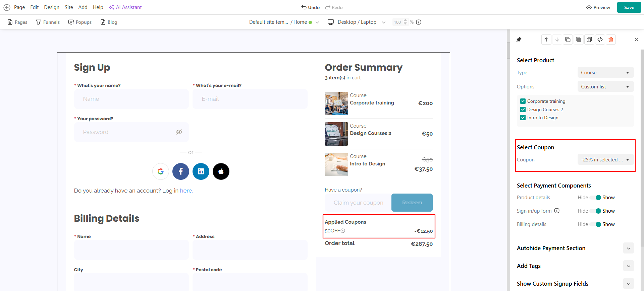The width and height of the screenshot is (644, 291).
Task: Click the outlined copy icon in panel toolbar
Action: point(568,40)
